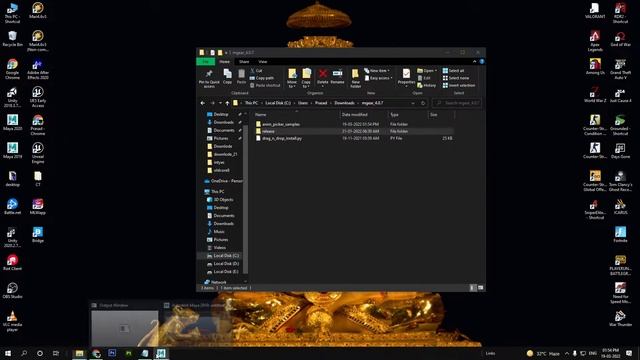Screen dimensions: 640x360
Task: Open the Windows Start menu
Action: tap(8, 353)
